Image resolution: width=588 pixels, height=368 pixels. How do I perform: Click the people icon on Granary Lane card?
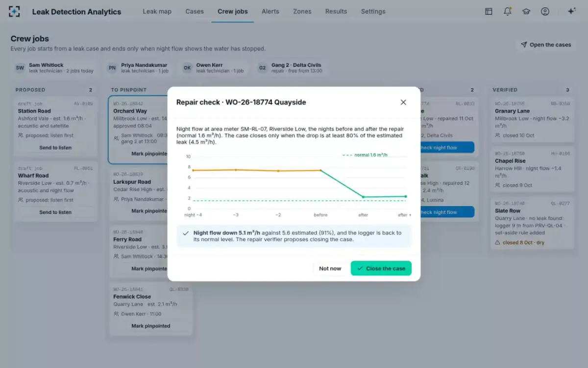click(x=498, y=135)
